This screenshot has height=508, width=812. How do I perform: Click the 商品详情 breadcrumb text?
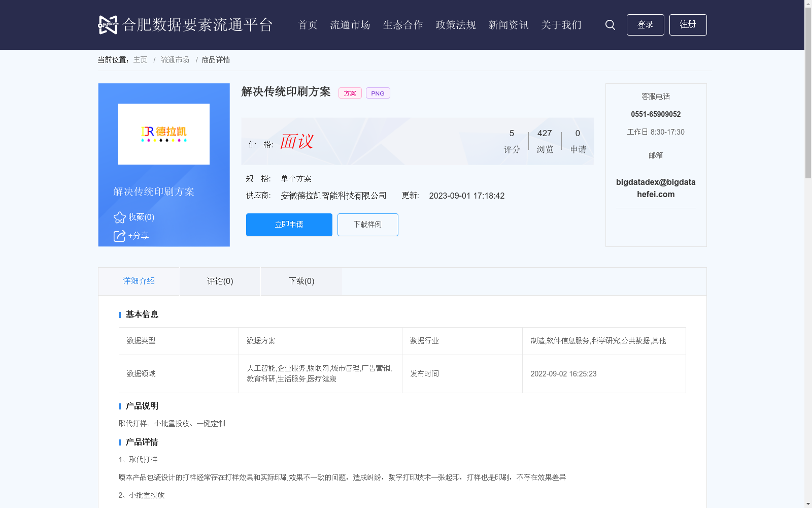pyautogui.click(x=216, y=60)
